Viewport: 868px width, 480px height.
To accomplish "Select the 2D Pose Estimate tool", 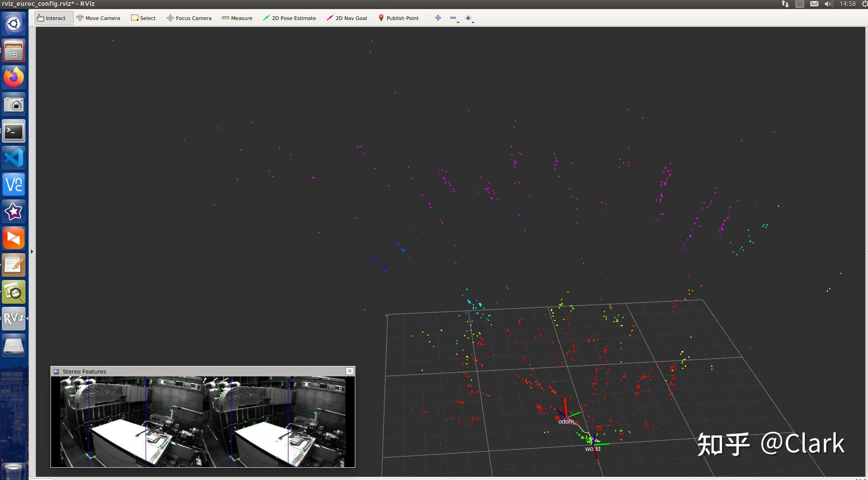I will (289, 18).
